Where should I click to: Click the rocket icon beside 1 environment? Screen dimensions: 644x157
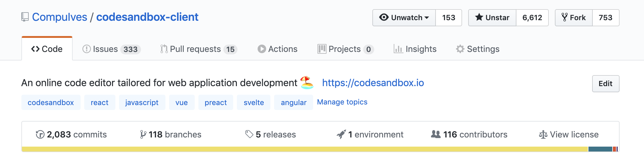click(341, 134)
